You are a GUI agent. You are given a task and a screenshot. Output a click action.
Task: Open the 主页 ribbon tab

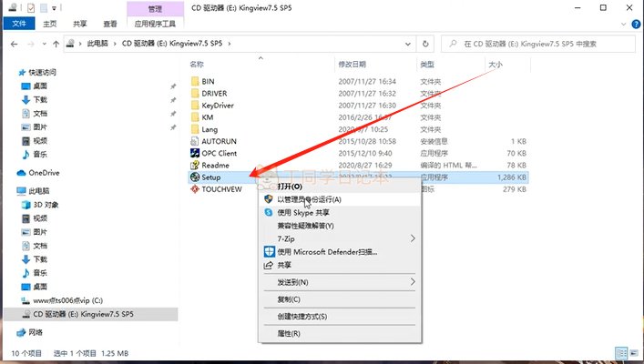point(50,24)
